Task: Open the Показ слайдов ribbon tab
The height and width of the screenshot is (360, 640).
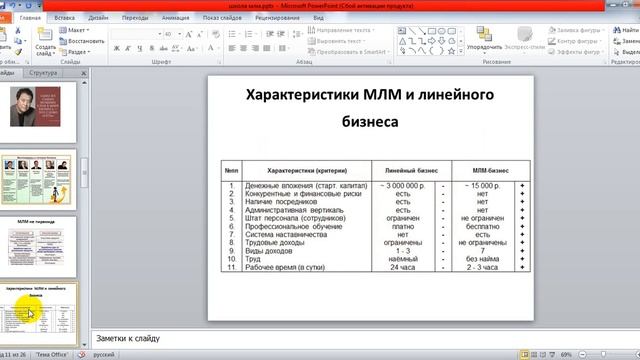Action: click(x=222, y=18)
